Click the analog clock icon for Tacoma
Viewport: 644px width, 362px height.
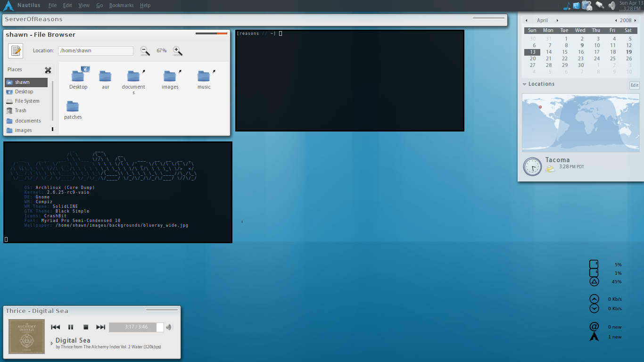tap(532, 166)
